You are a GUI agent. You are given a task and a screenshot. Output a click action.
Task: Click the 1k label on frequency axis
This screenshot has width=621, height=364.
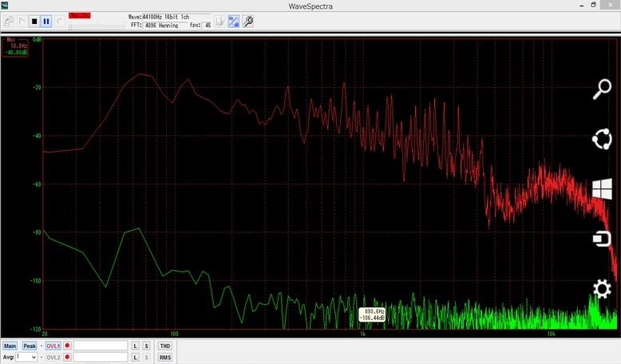tap(362, 334)
